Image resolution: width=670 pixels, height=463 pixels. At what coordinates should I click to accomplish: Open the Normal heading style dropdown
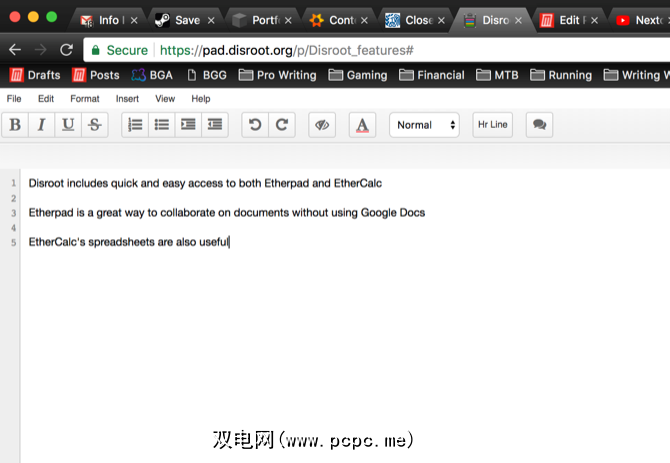point(424,125)
